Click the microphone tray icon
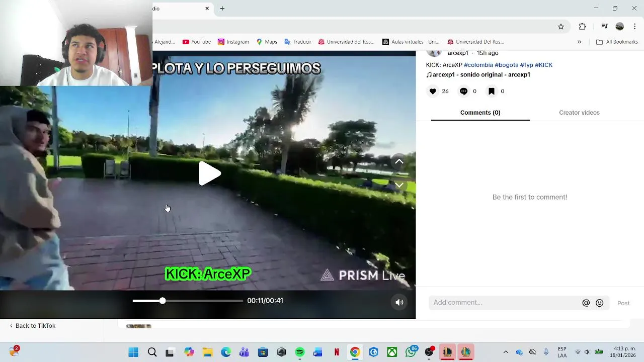The width and height of the screenshot is (644, 362). [x=546, y=352]
